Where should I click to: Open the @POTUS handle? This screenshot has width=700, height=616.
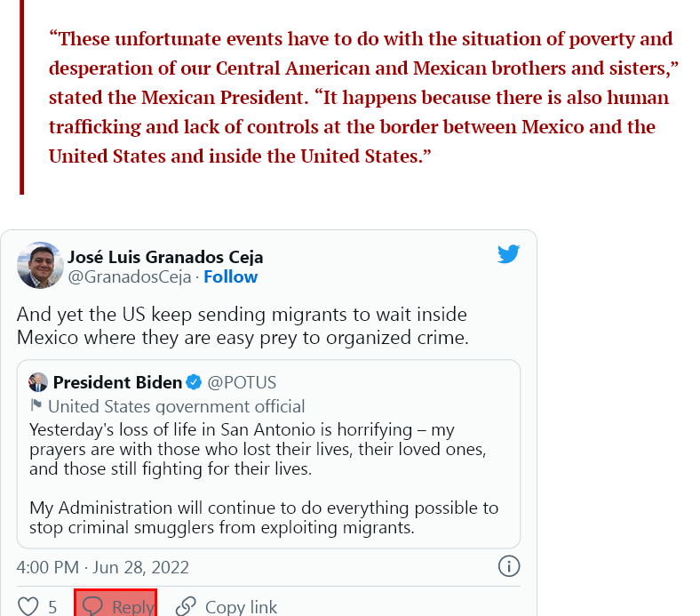tap(242, 383)
